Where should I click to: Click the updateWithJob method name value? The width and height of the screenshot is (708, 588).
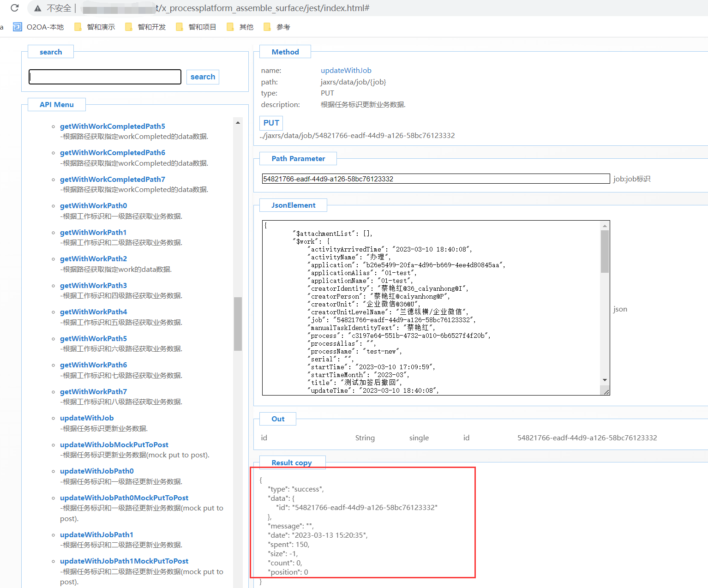click(x=346, y=70)
